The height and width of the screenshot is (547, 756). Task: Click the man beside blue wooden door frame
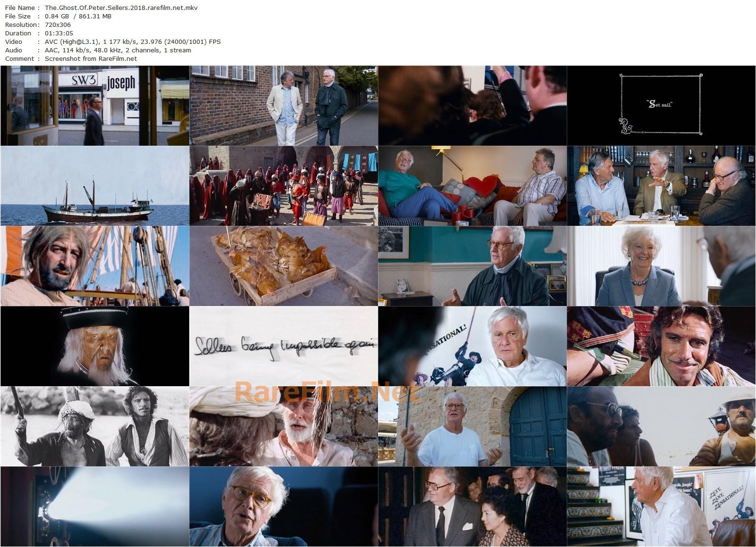(x=472, y=426)
